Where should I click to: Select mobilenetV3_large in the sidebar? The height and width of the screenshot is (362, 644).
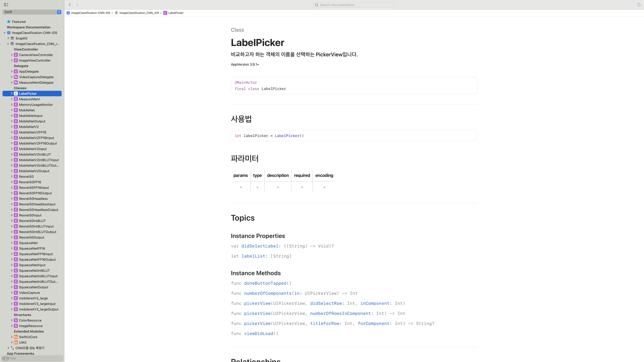(33, 298)
